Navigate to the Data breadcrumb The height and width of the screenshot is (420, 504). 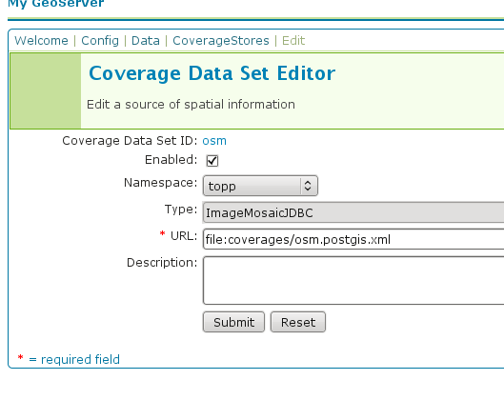[146, 41]
